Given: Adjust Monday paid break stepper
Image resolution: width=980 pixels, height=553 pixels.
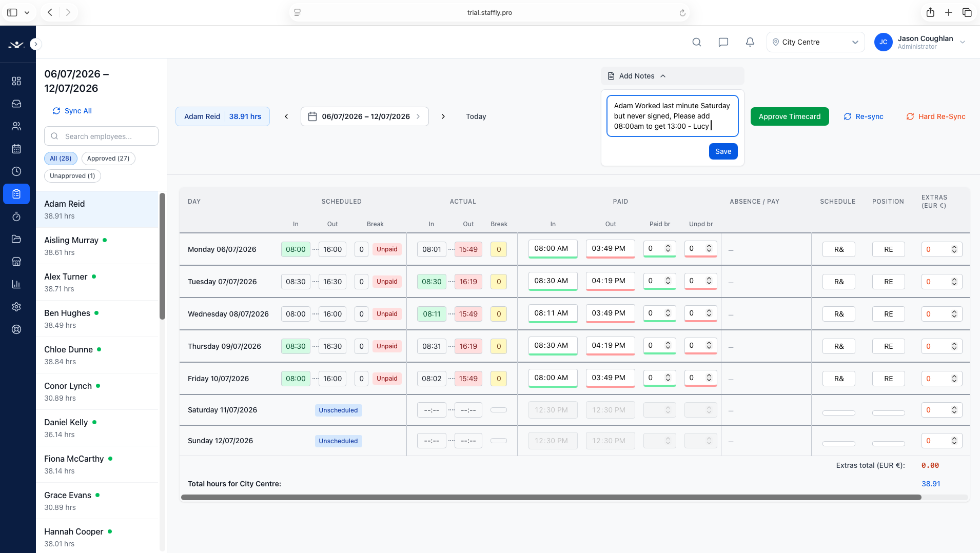Looking at the screenshot, I should tap(668, 248).
